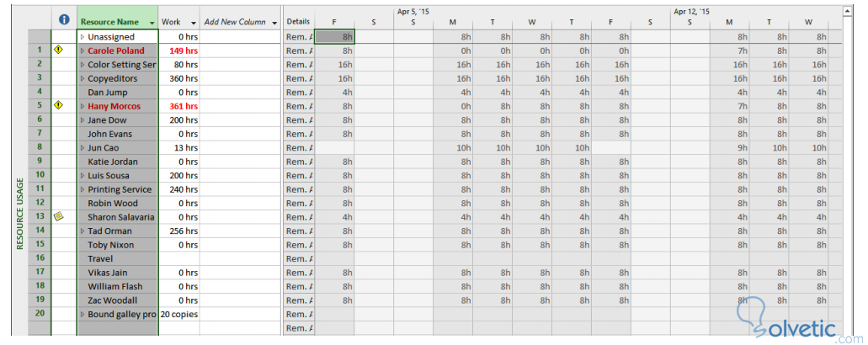The height and width of the screenshot is (345, 868).
Task: Select the John Evans resource name
Action: (x=111, y=134)
